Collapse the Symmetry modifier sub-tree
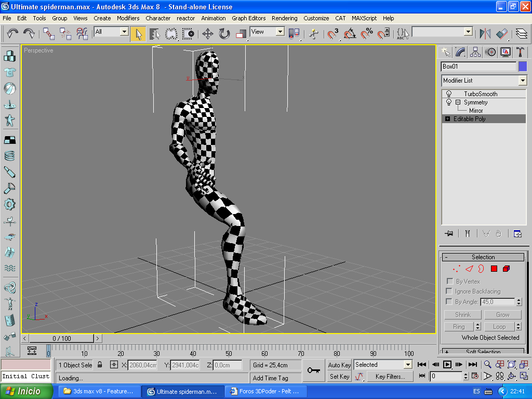 pyautogui.click(x=458, y=102)
